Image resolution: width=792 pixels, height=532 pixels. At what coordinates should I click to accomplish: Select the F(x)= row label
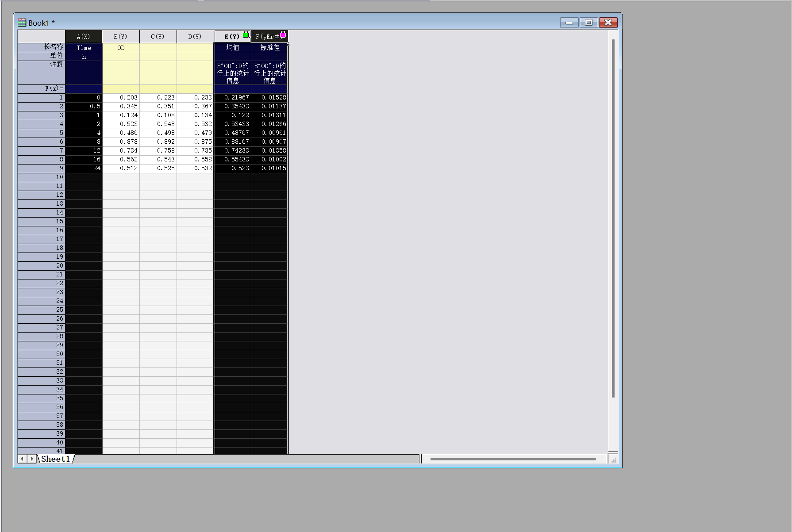[42, 89]
